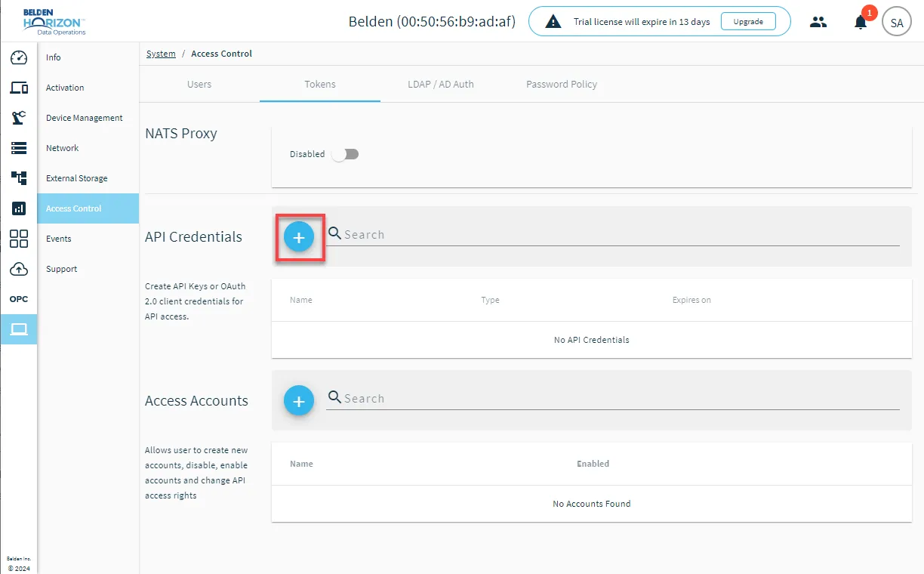Open the OPC section in sidebar

19,299
